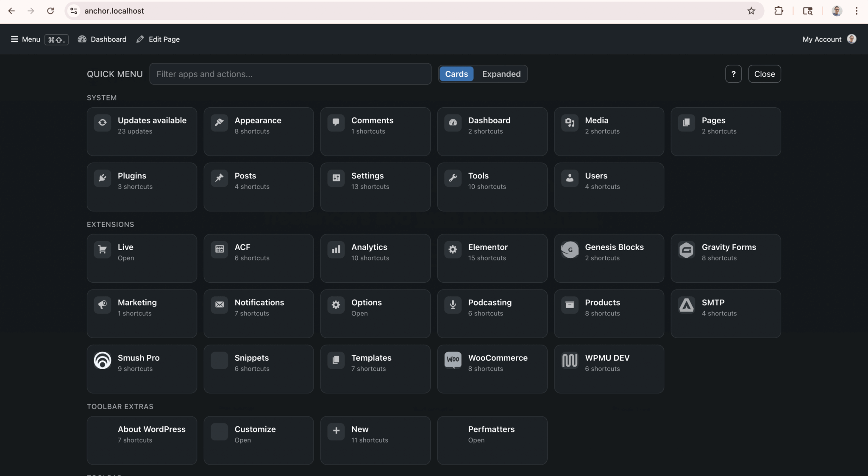This screenshot has width=868, height=476.
Task: Click the Templates pages icon
Action: (x=336, y=360)
